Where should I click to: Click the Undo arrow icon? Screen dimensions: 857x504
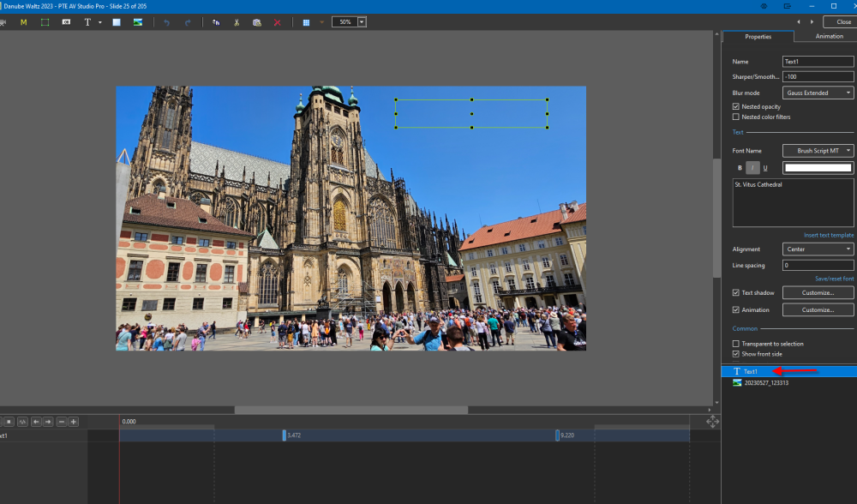point(167,21)
